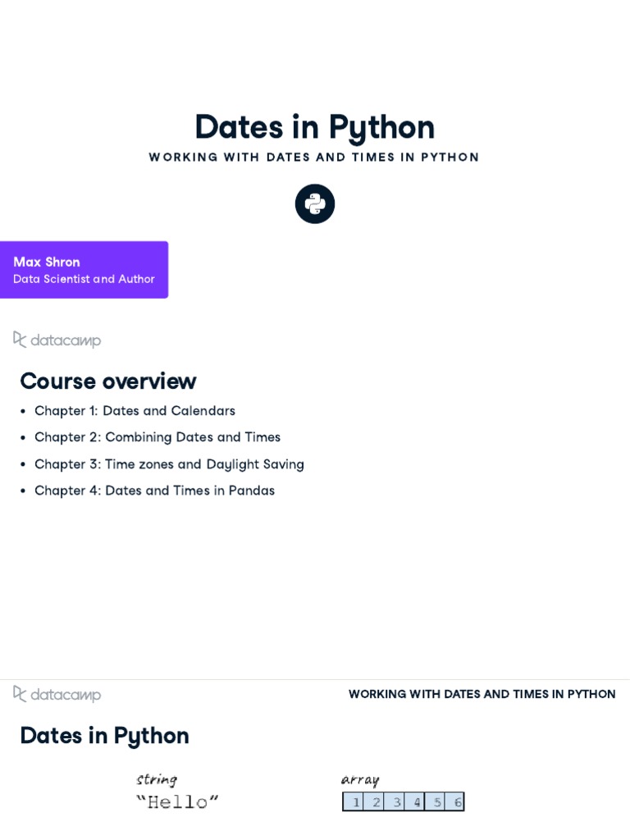Click the subtitle under the main title

pyautogui.click(x=314, y=157)
